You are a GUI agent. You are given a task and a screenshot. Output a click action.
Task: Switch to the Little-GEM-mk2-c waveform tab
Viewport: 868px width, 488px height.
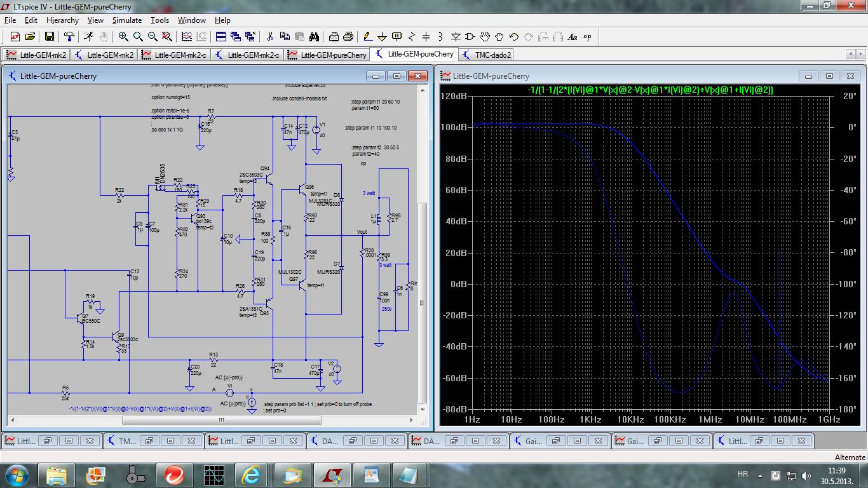(175, 55)
